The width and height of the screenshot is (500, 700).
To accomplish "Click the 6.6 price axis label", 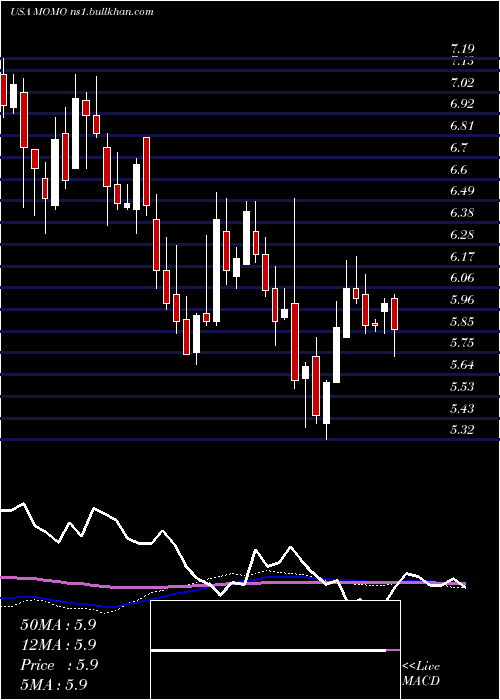I will [459, 170].
